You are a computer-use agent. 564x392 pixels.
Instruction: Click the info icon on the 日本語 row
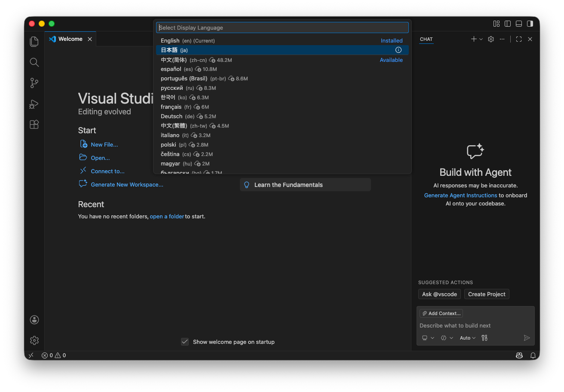tap(398, 50)
